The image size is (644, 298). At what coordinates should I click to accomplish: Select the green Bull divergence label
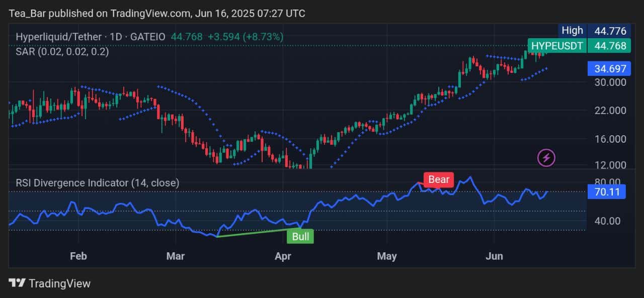[x=300, y=236]
